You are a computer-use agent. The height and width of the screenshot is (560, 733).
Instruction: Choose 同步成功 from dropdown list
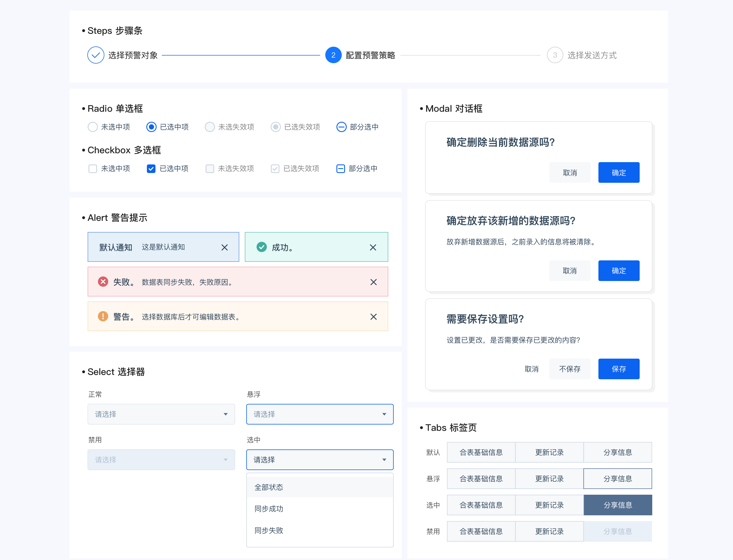pyautogui.click(x=269, y=509)
